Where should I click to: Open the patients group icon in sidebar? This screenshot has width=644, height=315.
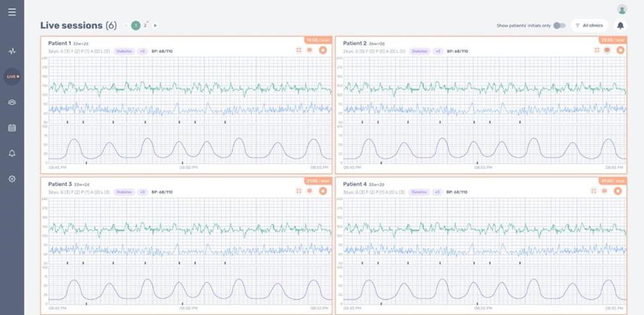[x=12, y=102]
